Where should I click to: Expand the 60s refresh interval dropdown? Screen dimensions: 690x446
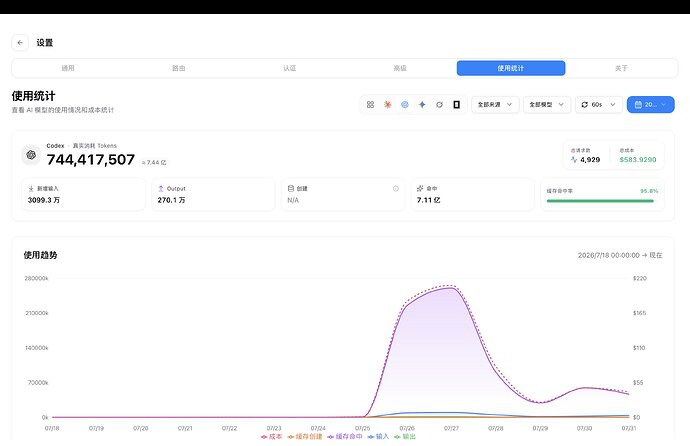598,105
